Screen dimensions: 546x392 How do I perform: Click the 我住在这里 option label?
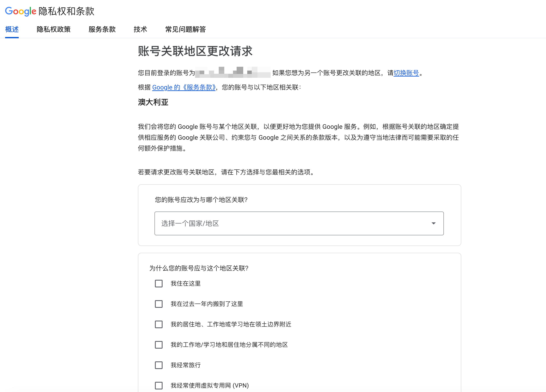pyautogui.click(x=186, y=284)
